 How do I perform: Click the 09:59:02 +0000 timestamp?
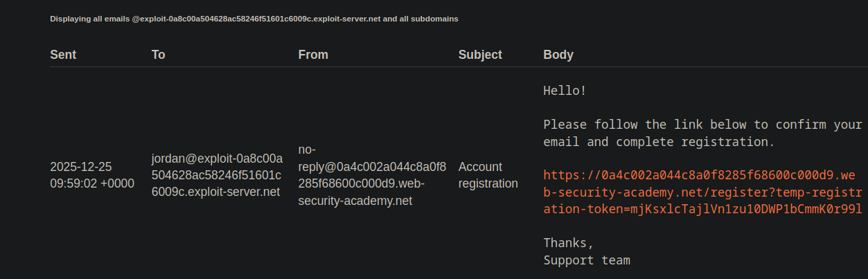tap(92, 183)
